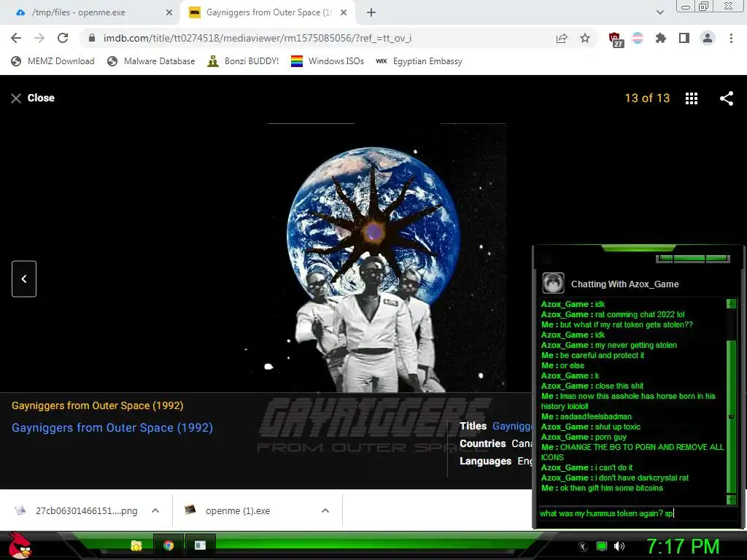Expand options for the .png download
The width and height of the screenshot is (747, 560).
(x=155, y=510)
